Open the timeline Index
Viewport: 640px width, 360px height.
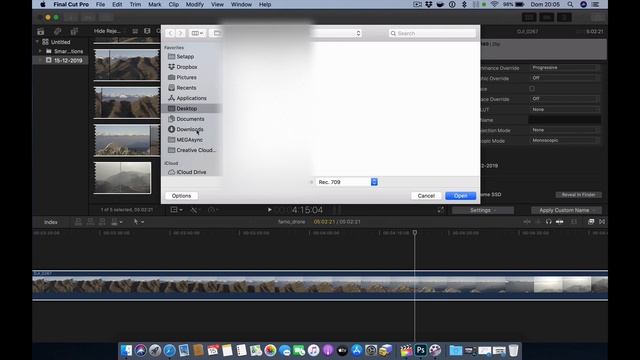pyautogui.click(x=51, y=222)
